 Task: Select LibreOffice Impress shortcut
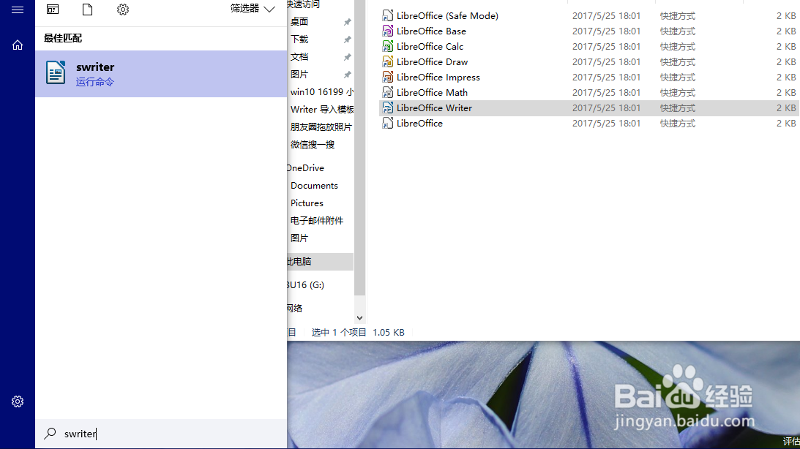pyautogui.click(x=438, y=77)
